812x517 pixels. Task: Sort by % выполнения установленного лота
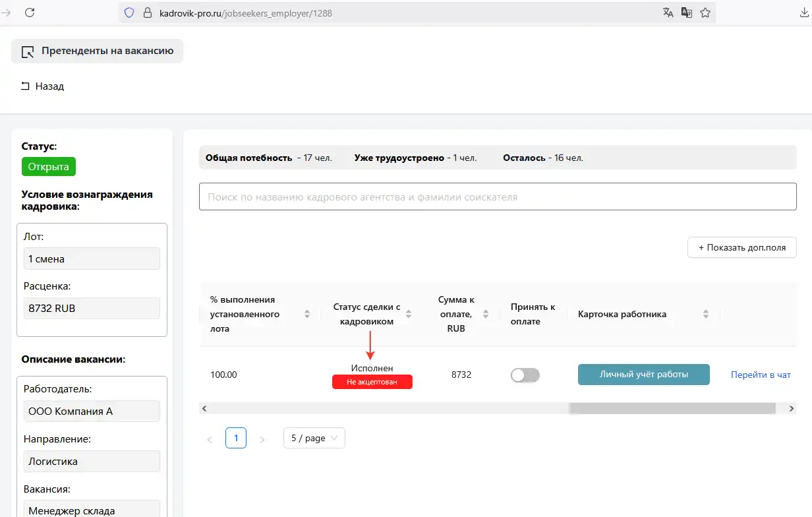click(x=307, y=314)
